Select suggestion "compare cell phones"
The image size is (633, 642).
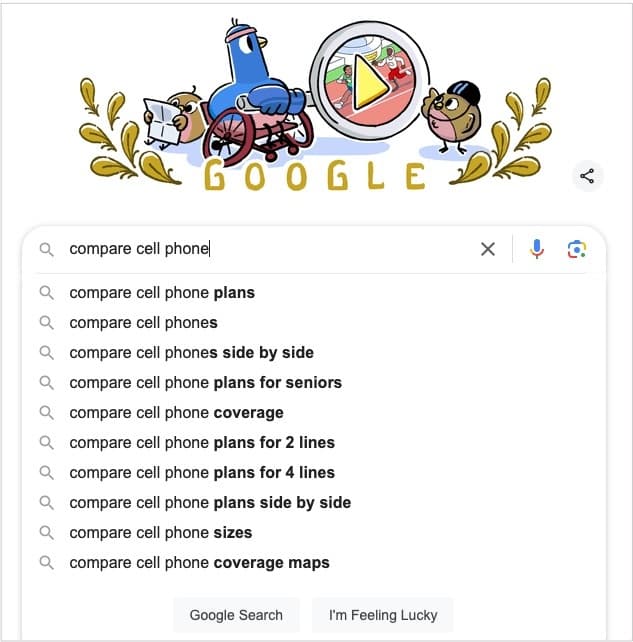click(143, 323)
